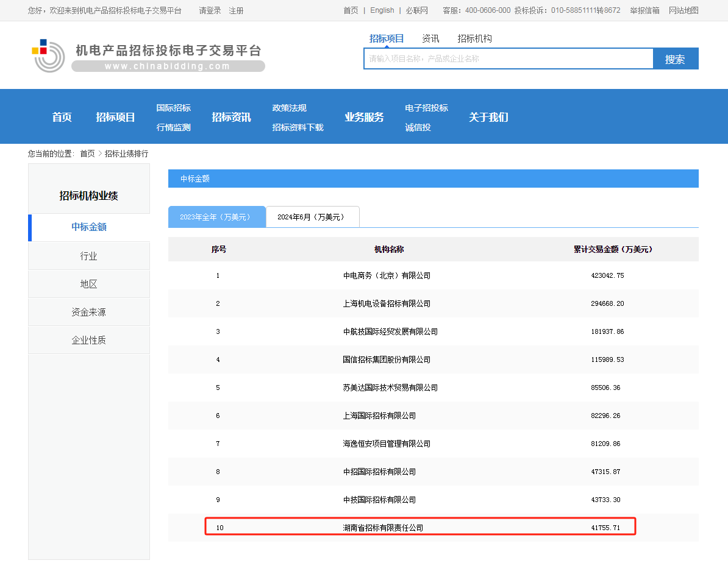Select 地区 in the left sidebar
Viewport: 728px width, 563px height.
click(89, 284)
